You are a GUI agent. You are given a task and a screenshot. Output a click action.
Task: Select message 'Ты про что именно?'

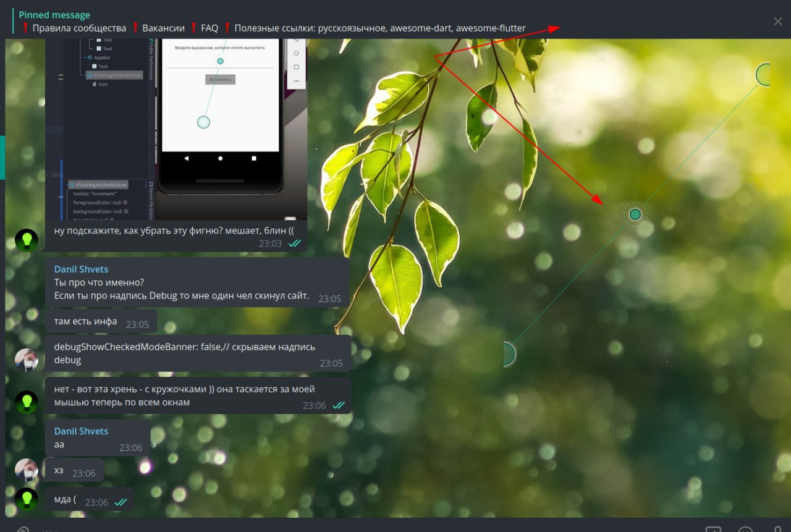tap(198, 282)
